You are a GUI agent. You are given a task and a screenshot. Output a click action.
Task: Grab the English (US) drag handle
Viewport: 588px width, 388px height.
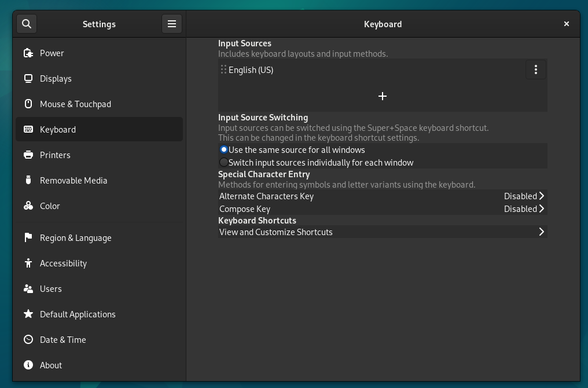pyautogui.click(x=223, y=70)
